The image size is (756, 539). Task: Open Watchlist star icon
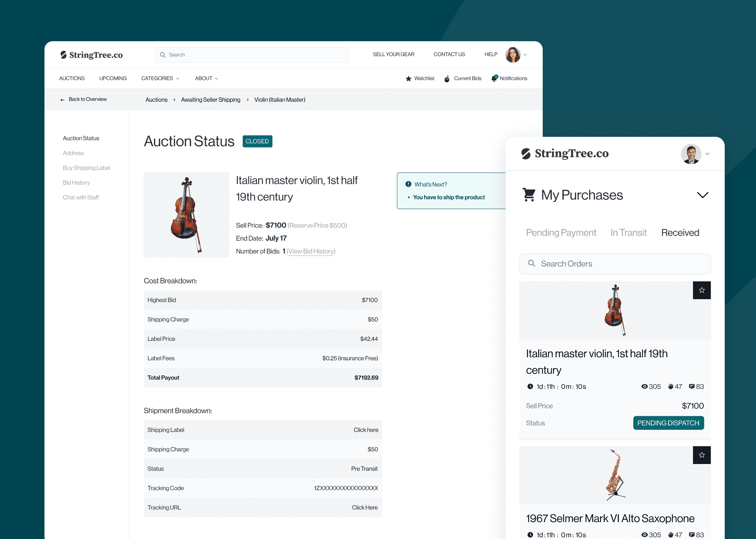click(408, 79)
